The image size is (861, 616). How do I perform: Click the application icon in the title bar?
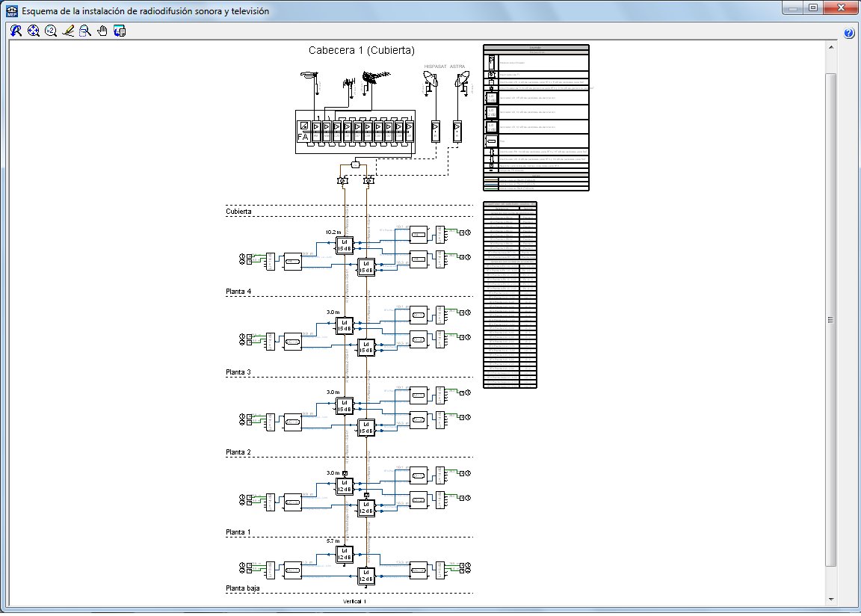pyautogui.click(x=11, y=10)
